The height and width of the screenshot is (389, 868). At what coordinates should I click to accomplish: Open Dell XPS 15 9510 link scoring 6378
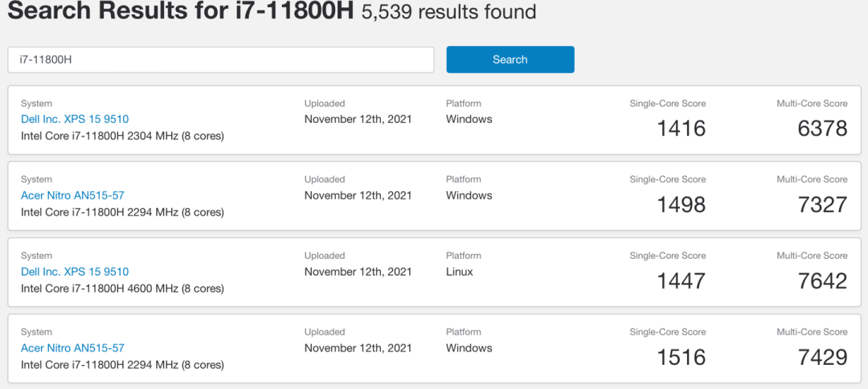(75, 119)
